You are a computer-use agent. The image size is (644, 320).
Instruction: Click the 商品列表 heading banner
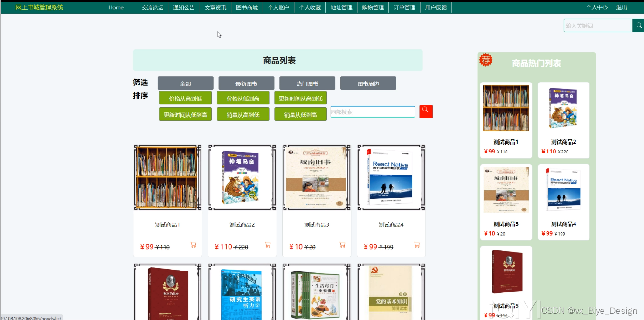(278, 61)
